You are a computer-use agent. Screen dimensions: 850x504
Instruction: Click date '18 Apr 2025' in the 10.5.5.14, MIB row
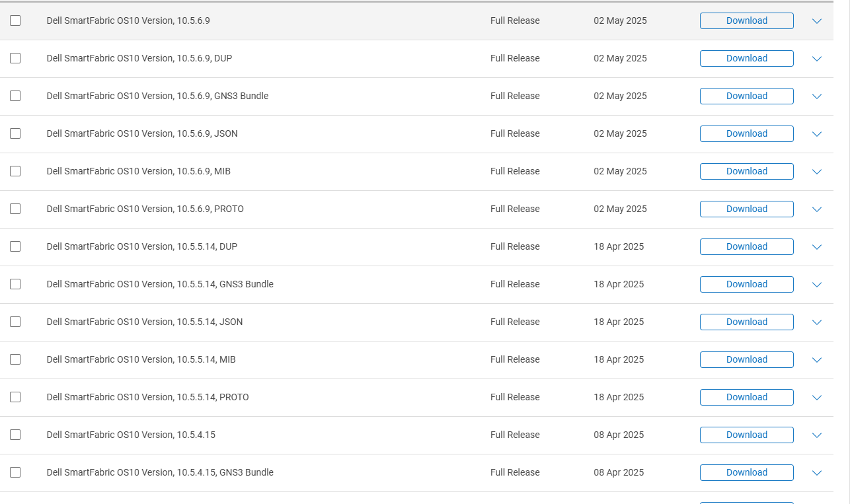[619, 359]
